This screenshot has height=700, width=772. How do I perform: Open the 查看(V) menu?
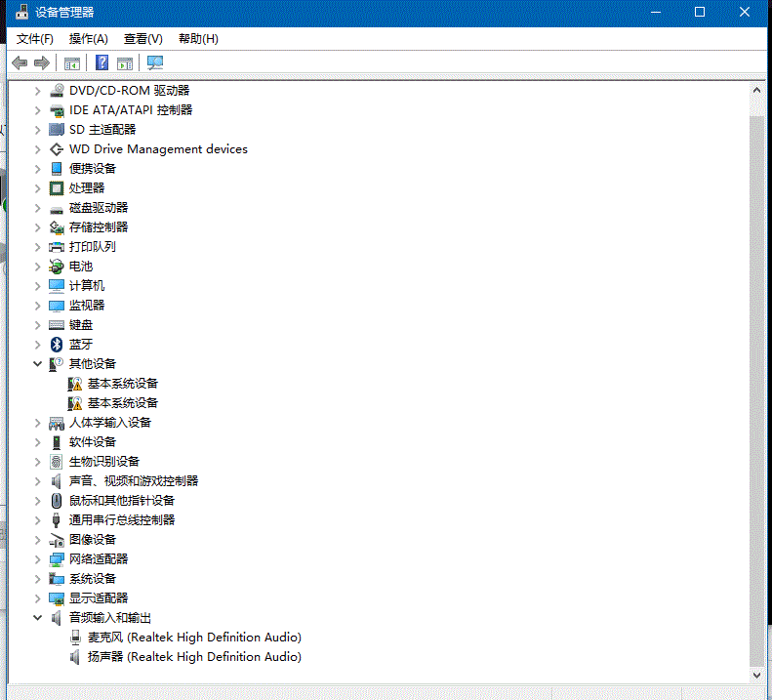[x=142, y=38]
